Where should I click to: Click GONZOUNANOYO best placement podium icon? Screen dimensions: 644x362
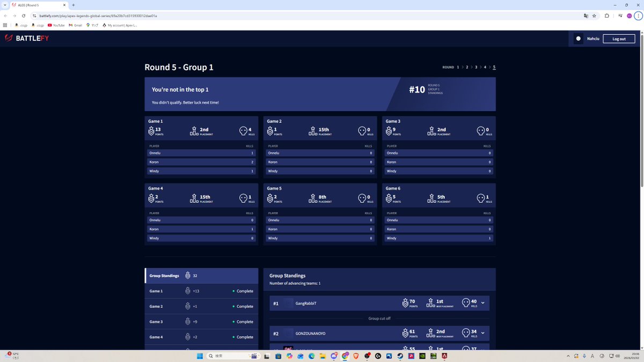430,333
